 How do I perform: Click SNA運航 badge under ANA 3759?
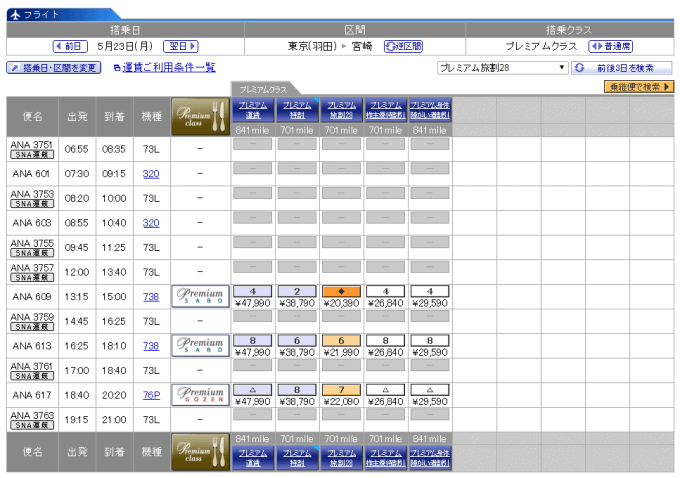pyautogui.click(x=32, y=327)
